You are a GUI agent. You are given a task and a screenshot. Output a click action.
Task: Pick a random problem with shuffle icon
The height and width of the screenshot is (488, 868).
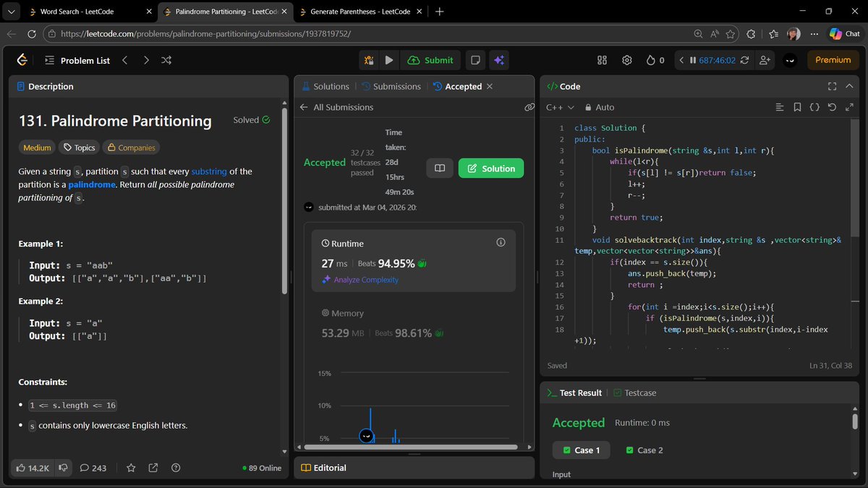(166, 61)
